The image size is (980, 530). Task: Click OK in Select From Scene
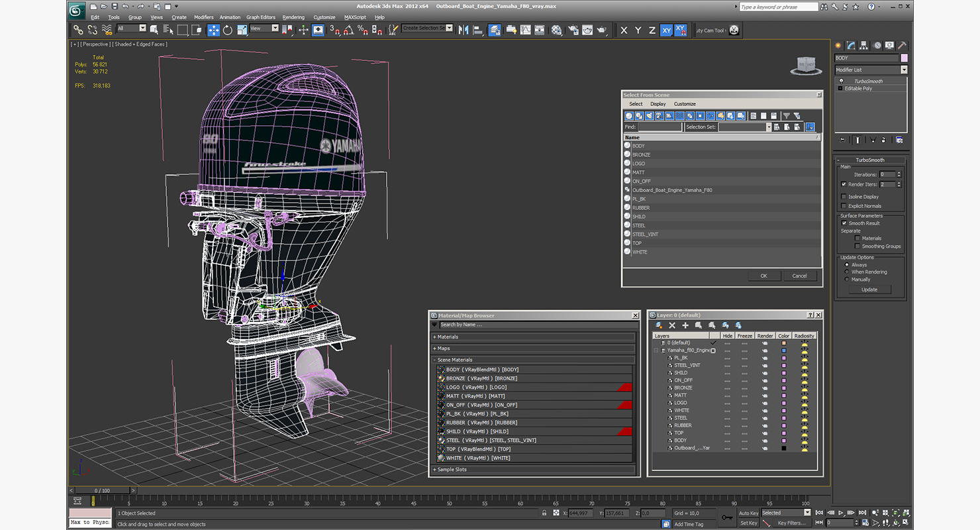pos(763,276)
